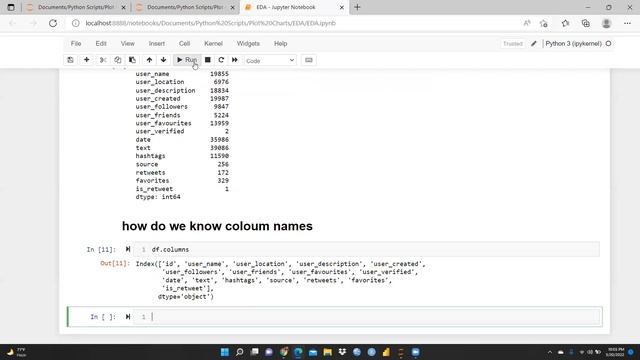
Task: Open the taskbar weather widget
Action: point(16,352)
